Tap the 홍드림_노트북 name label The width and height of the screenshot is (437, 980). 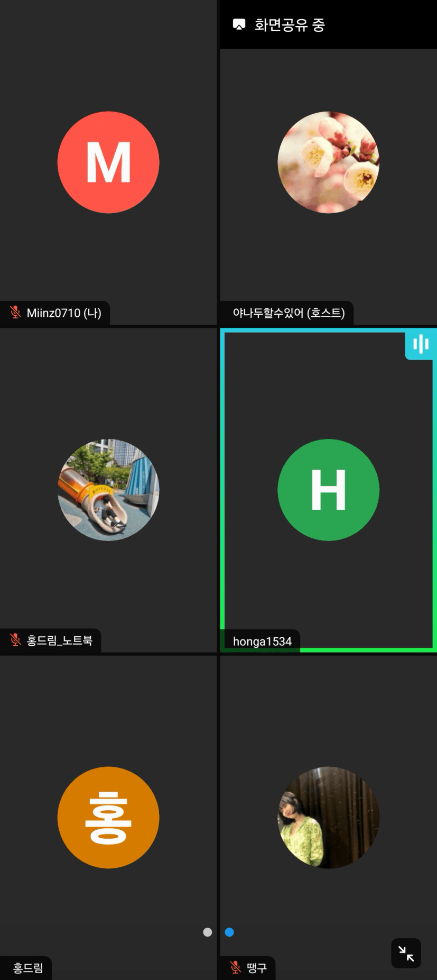tap(59, 640)
